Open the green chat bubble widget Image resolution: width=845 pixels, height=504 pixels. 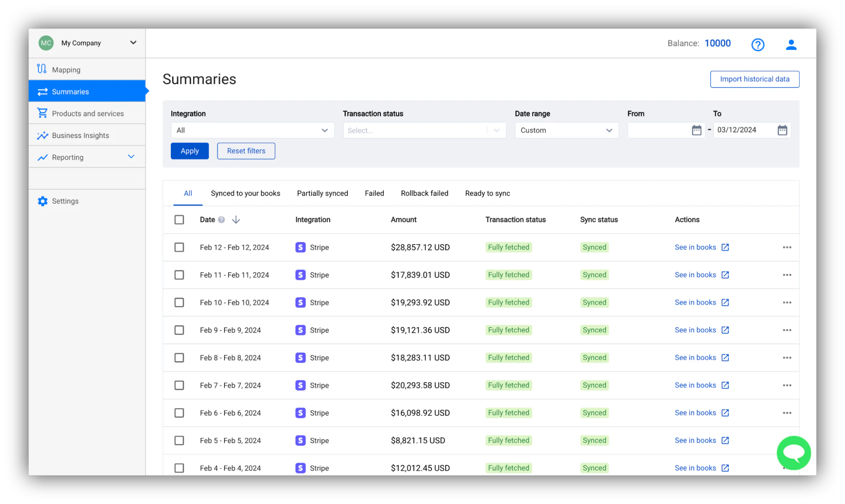[x=793, y=452]
